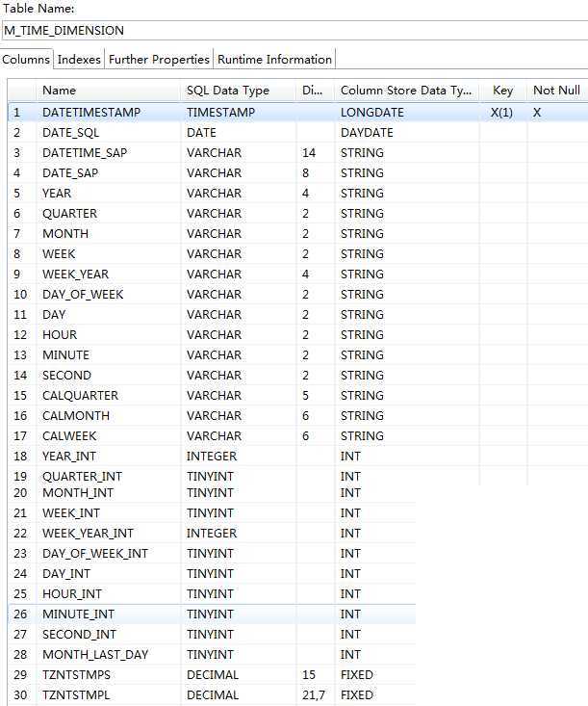
Task: Switch to the Columns tab
Action: pos(26,60)
